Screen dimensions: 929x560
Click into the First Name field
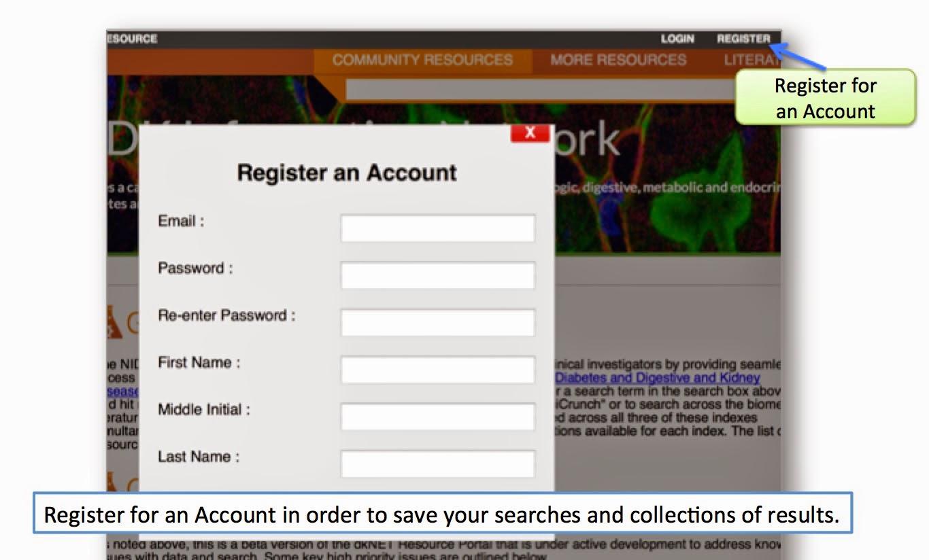point(438,370)
